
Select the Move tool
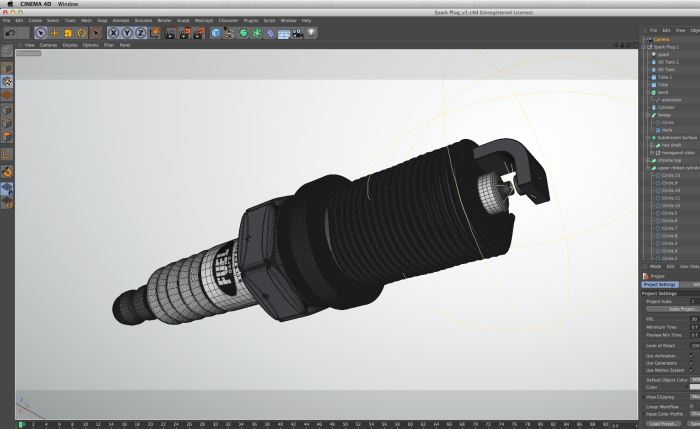[54, 33]
